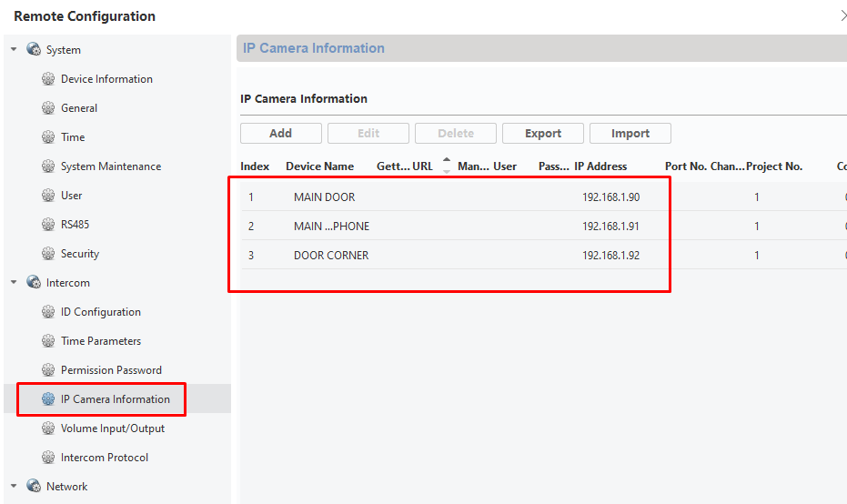
Task: Open the General settings page
Action: tap(79, 108)
